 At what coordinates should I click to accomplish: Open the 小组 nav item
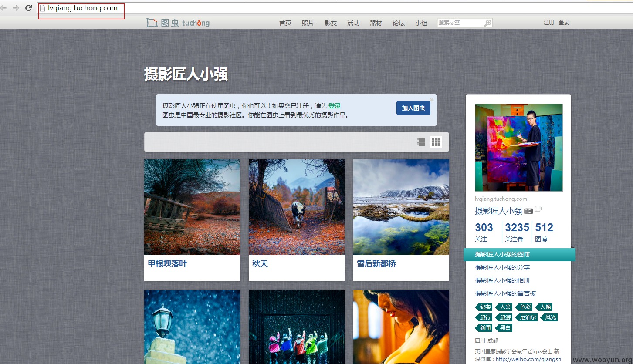click(x=421, y=23)
